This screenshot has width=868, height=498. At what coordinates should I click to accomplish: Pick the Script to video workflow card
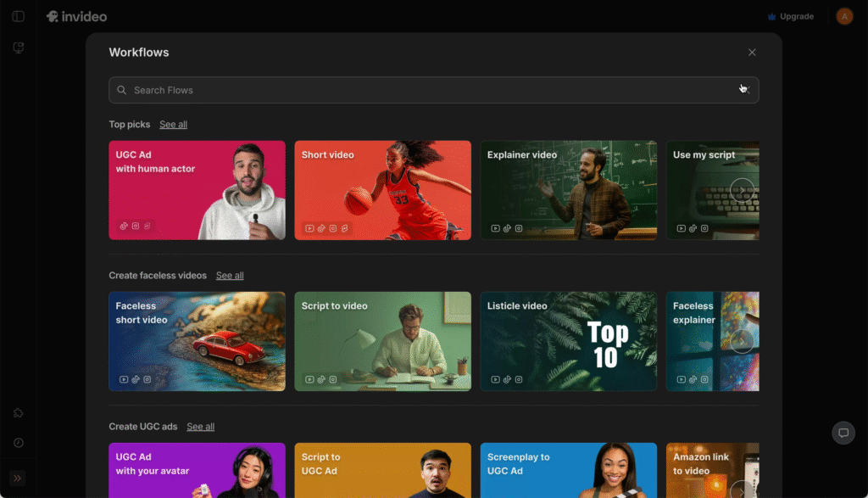[382, 341]
